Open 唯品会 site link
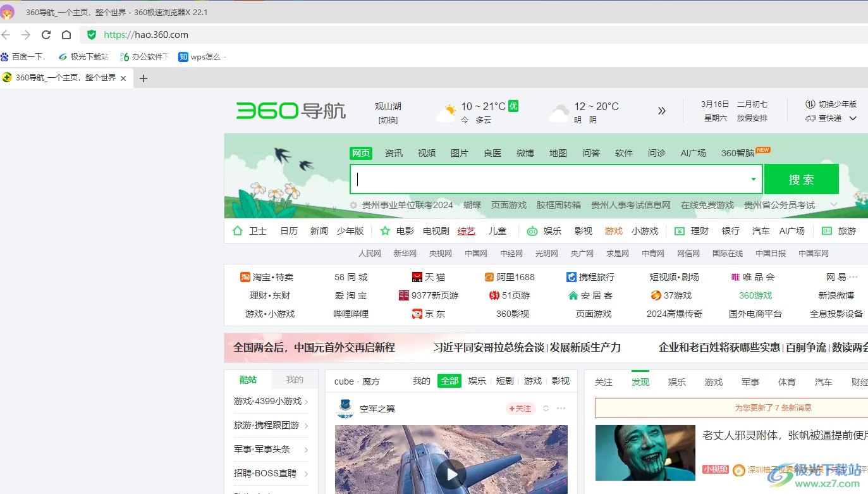Screen dimensions: 868x494 coord(752,277)
